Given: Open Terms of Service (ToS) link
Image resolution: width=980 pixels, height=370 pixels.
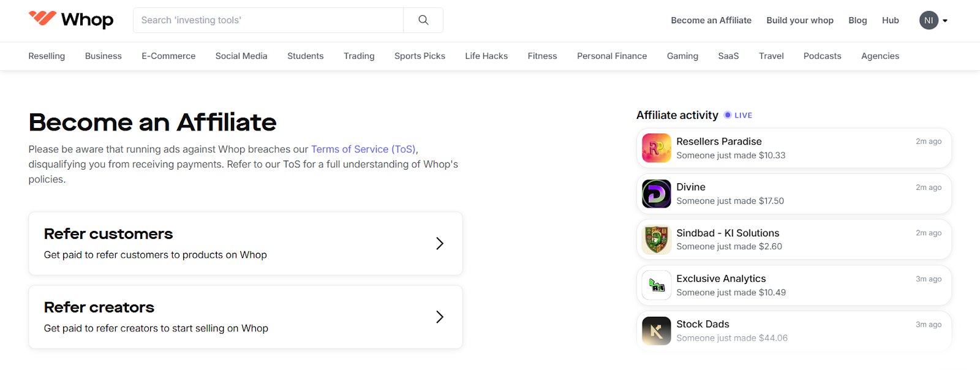Looking at the screenshot, I should [363, 149].
